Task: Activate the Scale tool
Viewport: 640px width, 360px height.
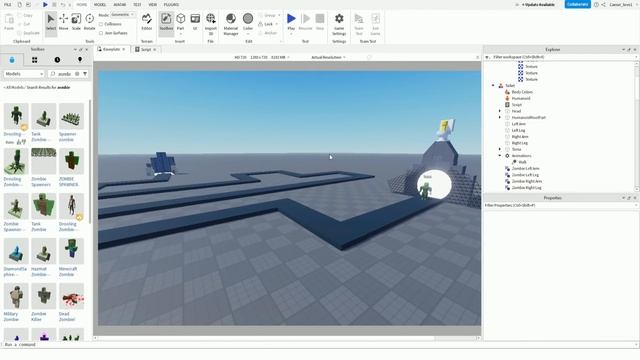Action: pos(76,22)
